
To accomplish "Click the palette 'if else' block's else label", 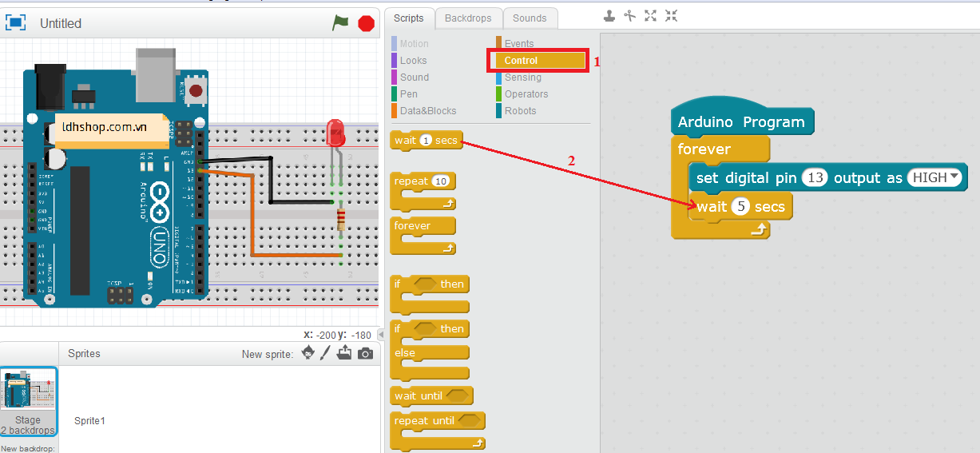I will pos(405,352).
